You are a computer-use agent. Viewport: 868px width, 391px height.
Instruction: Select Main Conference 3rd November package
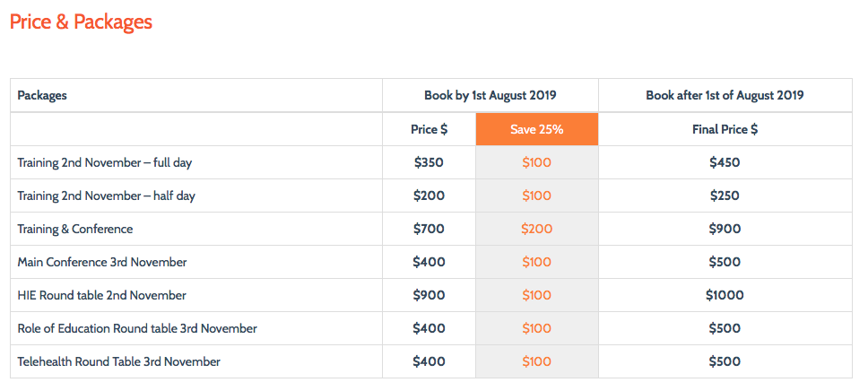pos(102,263)
